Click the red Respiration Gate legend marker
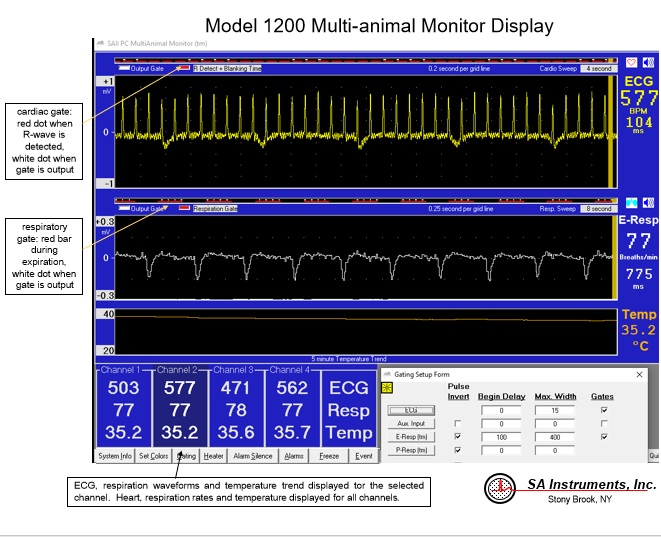 pyautogui.click(x=184, y=210)
